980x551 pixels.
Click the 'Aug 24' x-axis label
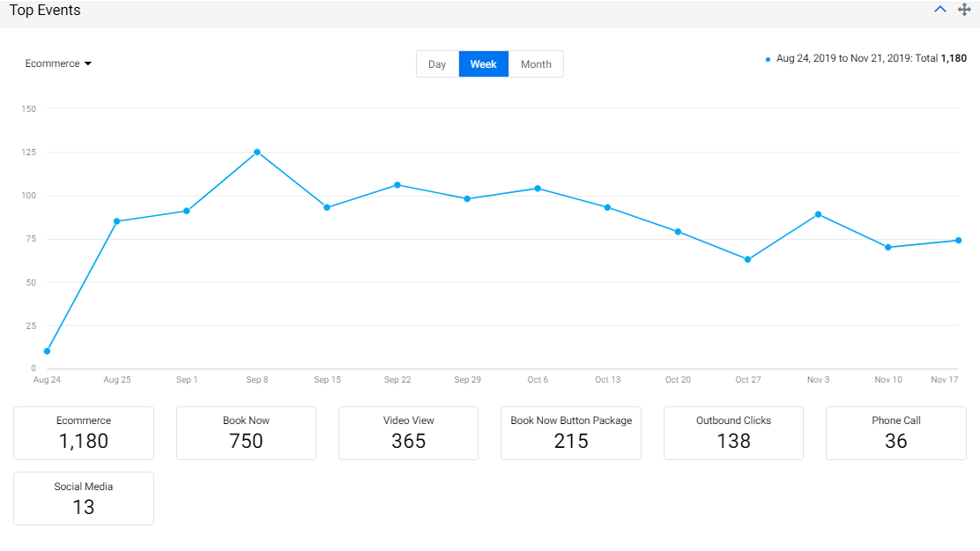click(47, 380)
